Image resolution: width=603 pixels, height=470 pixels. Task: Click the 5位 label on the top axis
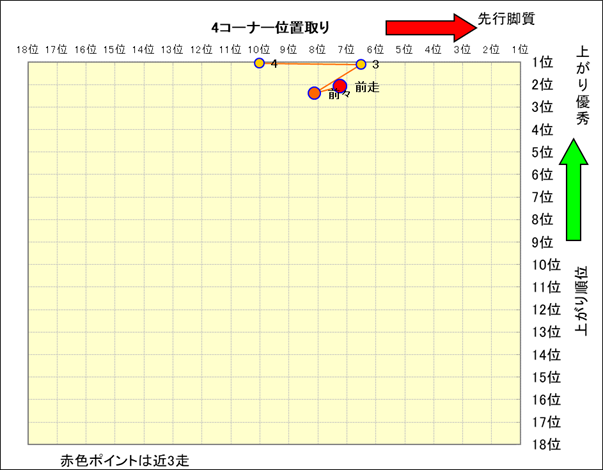404,48
